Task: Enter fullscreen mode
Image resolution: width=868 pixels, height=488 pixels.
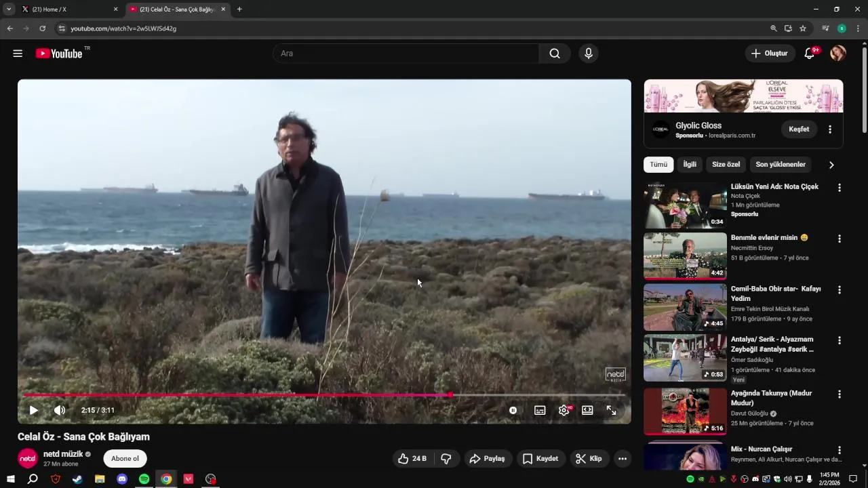Action: 611,410
